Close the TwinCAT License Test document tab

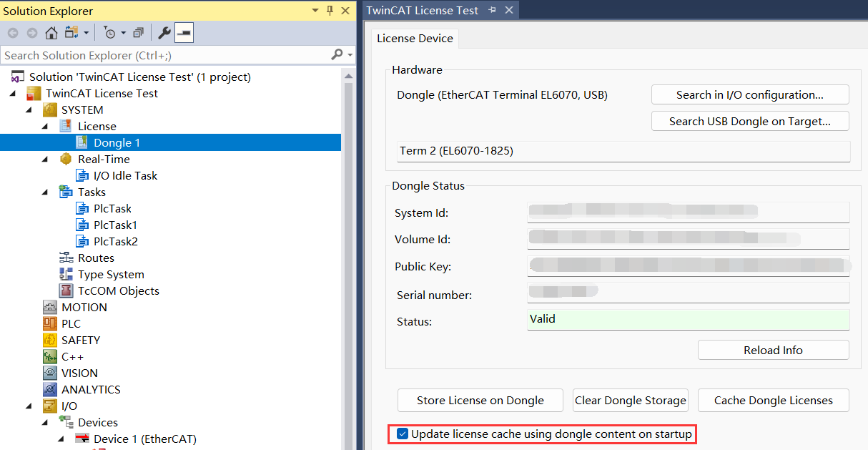coord(509,10)
